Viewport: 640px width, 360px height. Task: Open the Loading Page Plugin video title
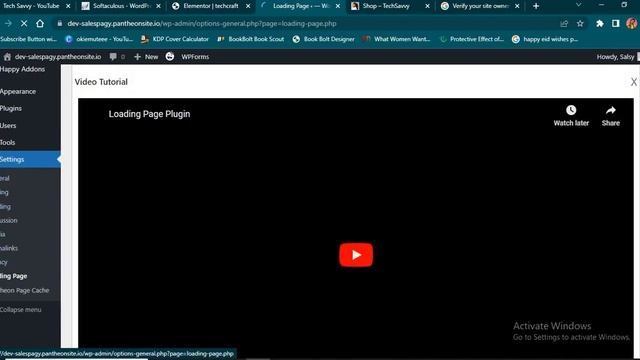click(149, 114)
